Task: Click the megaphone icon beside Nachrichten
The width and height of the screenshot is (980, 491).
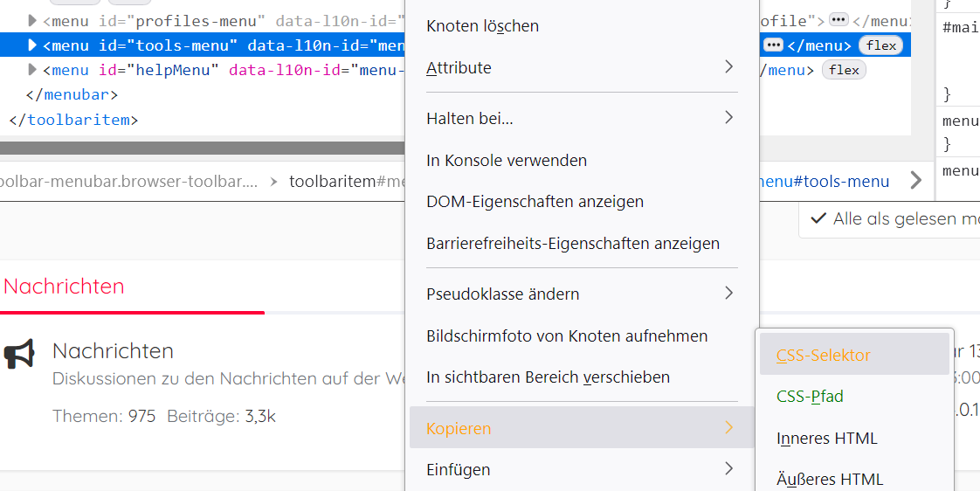Action: [x=19, y=353]
